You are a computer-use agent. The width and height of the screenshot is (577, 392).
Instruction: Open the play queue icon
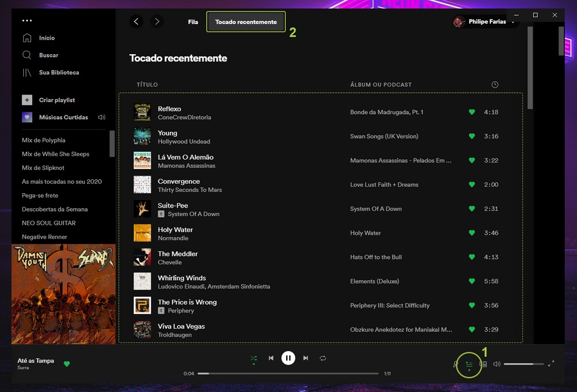click(x=469, y=364)
